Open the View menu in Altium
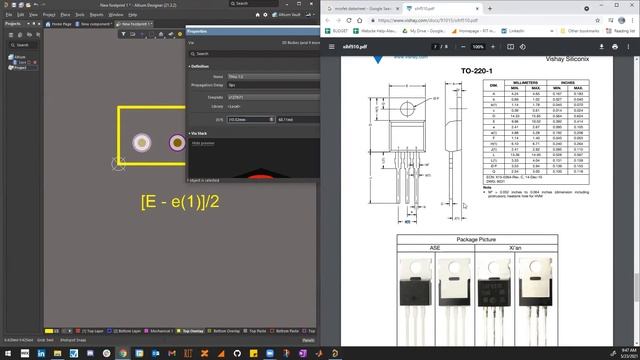This screenshot has height=360, width=640. 33,15
